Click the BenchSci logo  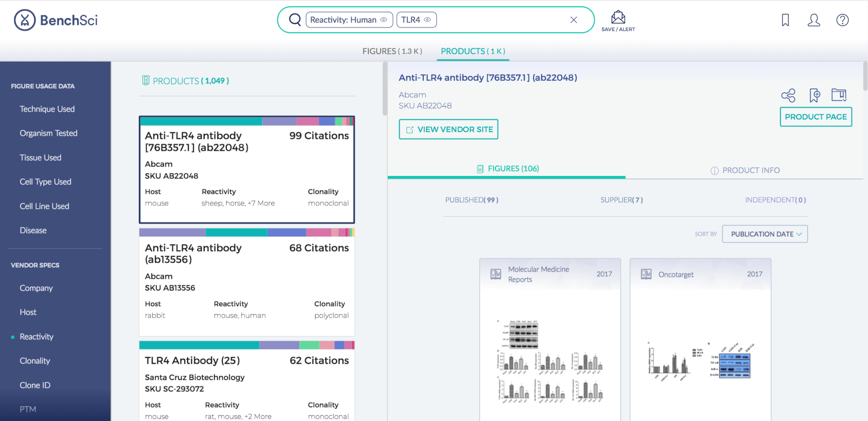click(56, 20)
